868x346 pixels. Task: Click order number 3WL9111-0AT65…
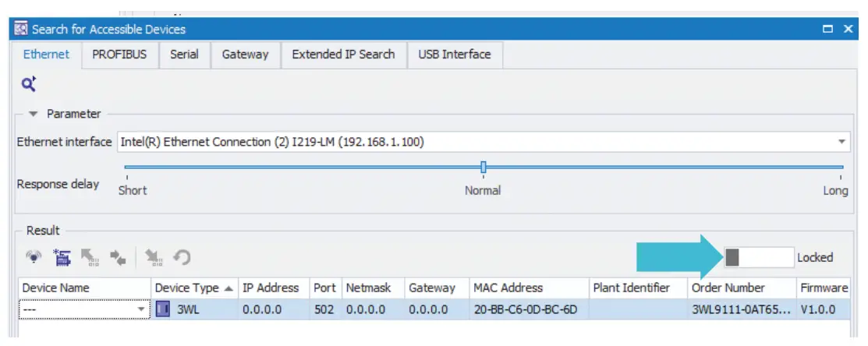click(742, 309)
